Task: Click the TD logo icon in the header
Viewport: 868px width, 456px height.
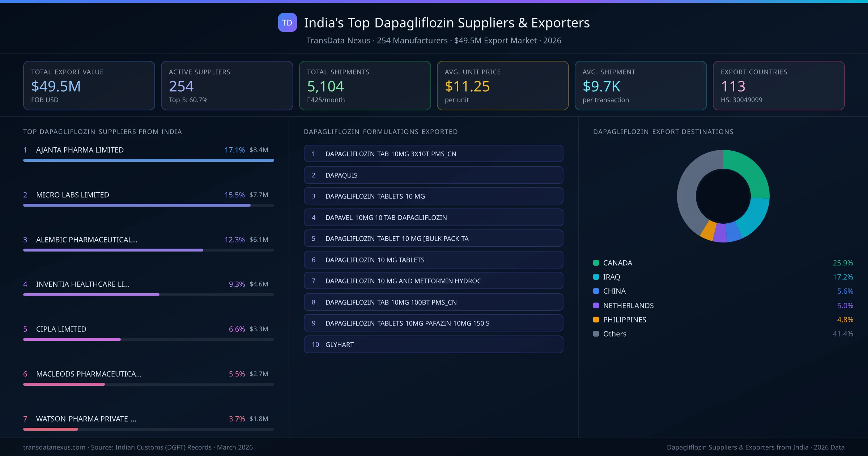Action: pos(287,23)
